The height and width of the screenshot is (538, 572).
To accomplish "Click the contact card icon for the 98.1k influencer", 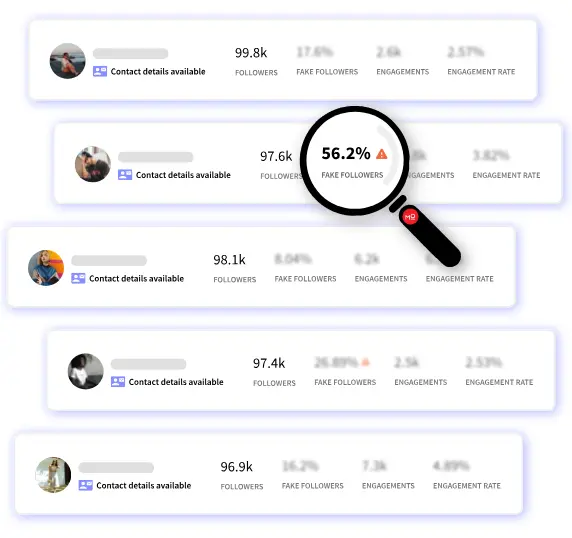I will (78, 278).
